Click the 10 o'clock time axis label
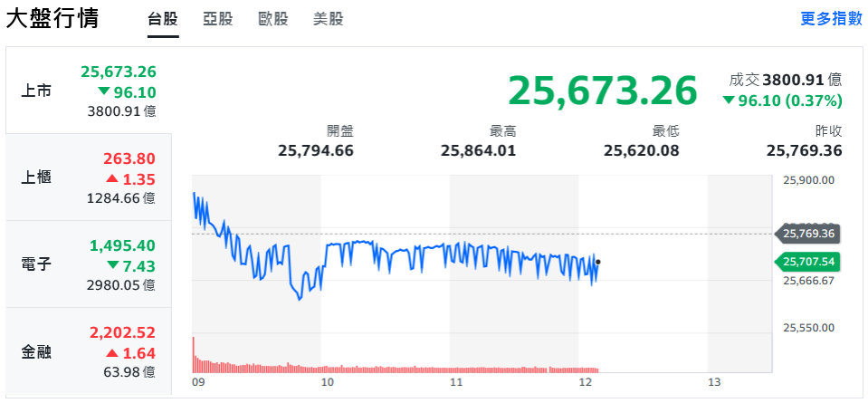868x403 pixels. pos(328,383)
